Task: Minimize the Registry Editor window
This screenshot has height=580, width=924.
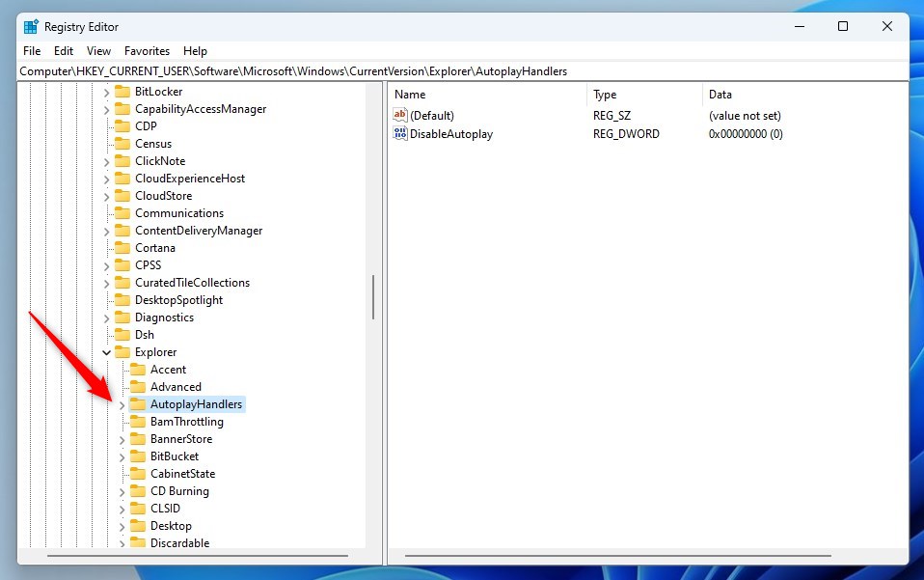Action: coord(799,26)
